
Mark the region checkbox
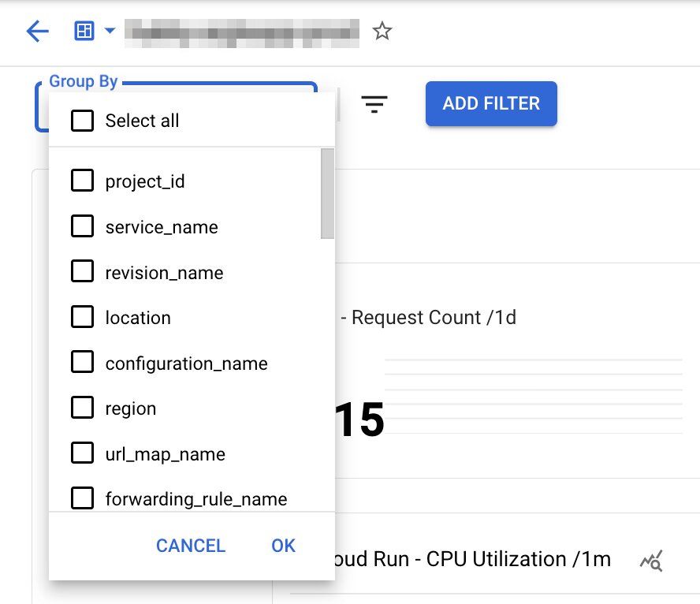(x=83, y=408)
